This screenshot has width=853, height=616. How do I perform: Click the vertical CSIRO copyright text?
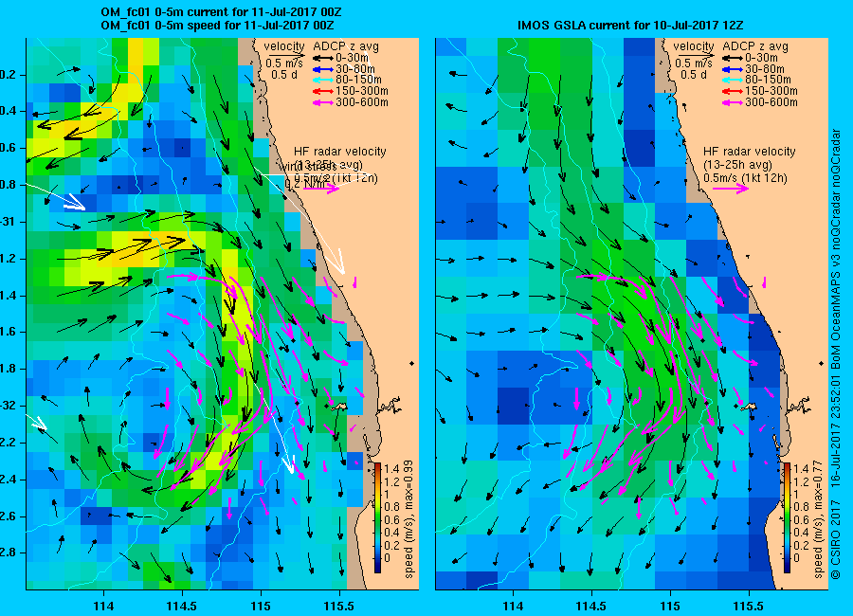(x=836, y=353)
